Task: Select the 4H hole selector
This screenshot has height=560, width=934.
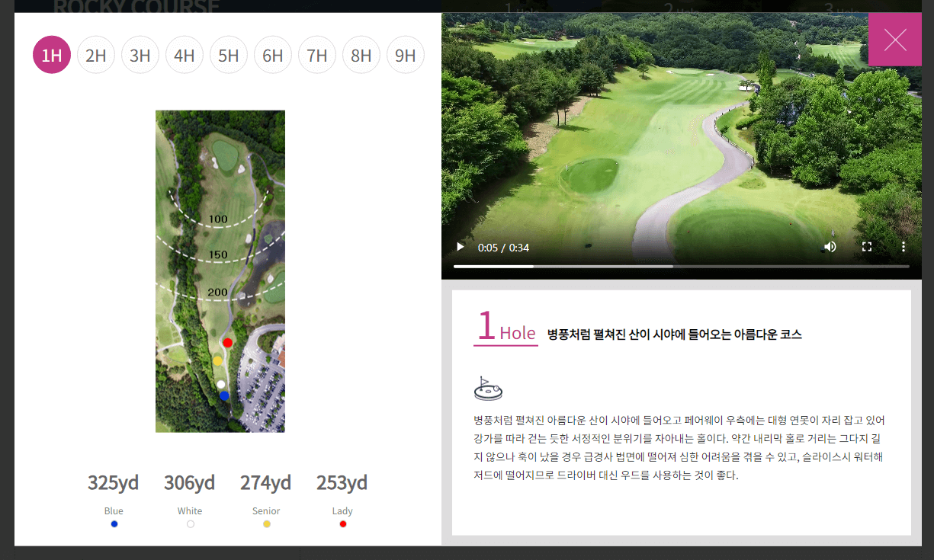Action: (x=185, y=54)
